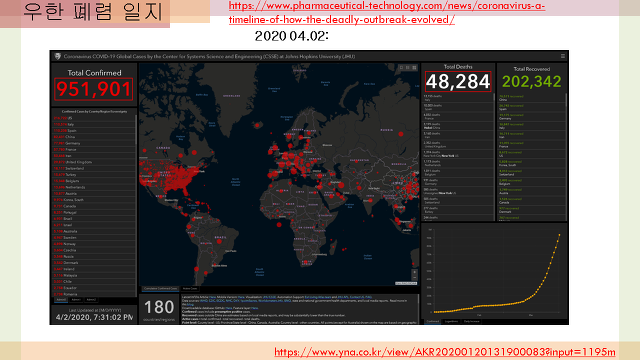Screen dimensions: 640x360
Task: Select Iran row in confirmed cases list
Action: tap(94, 156)
